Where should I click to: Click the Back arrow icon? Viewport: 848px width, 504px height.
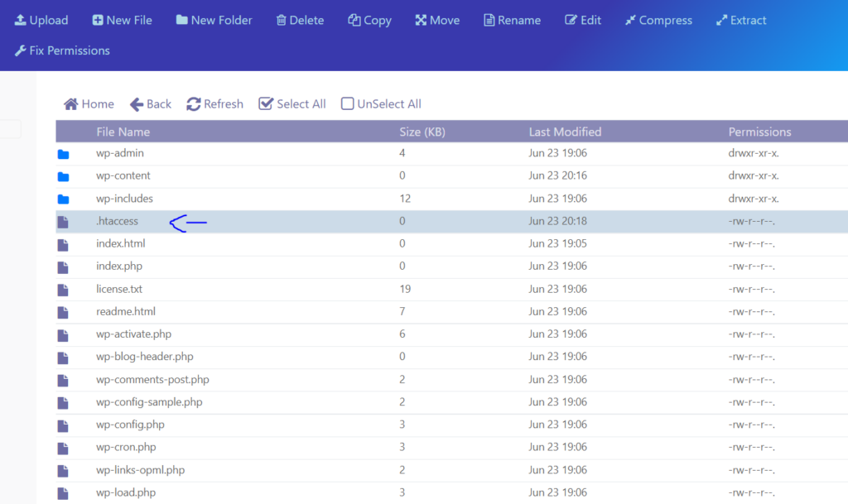point(137,103)
